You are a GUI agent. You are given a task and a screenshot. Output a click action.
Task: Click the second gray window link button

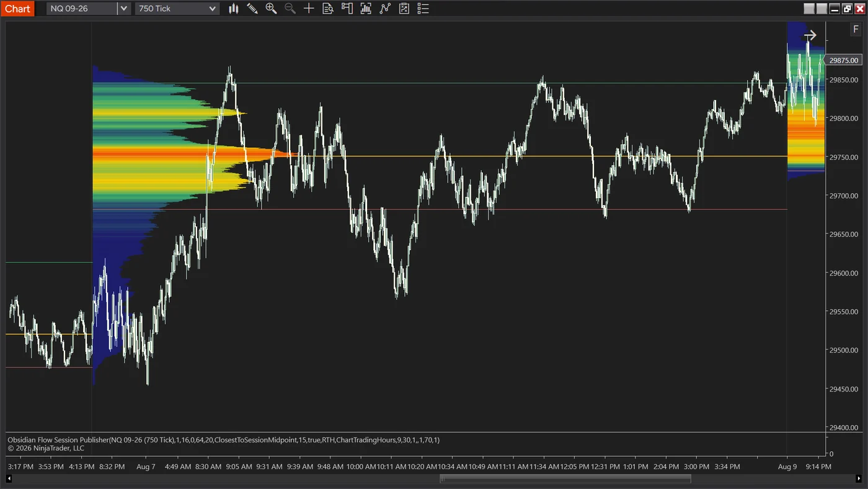(x=821, y=9)
